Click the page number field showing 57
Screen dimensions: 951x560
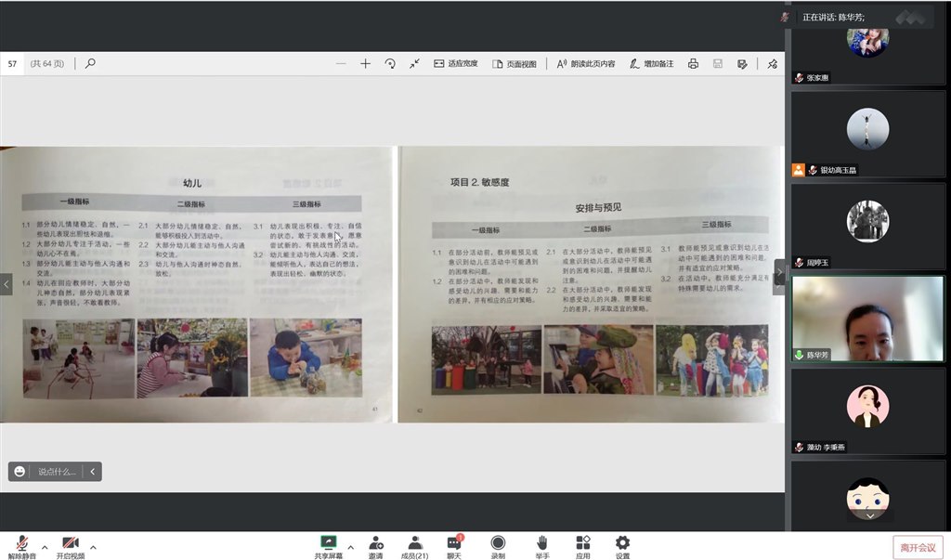click(x=12, y=64)
